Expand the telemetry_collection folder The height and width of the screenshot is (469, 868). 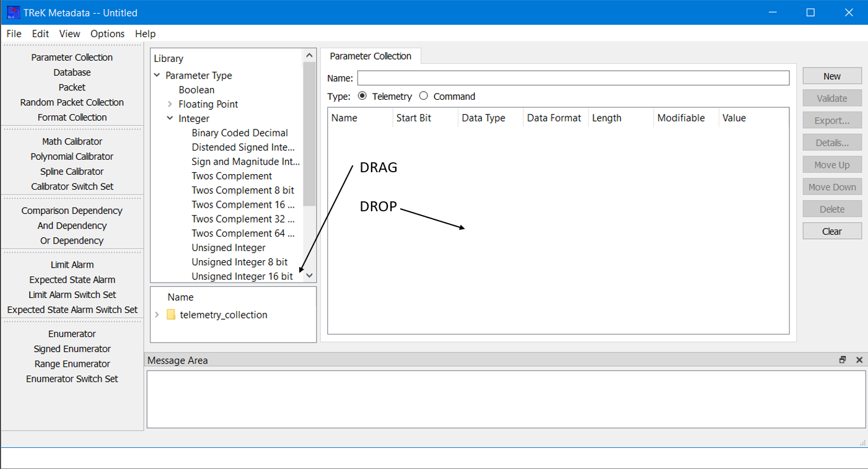coord(157,315)
